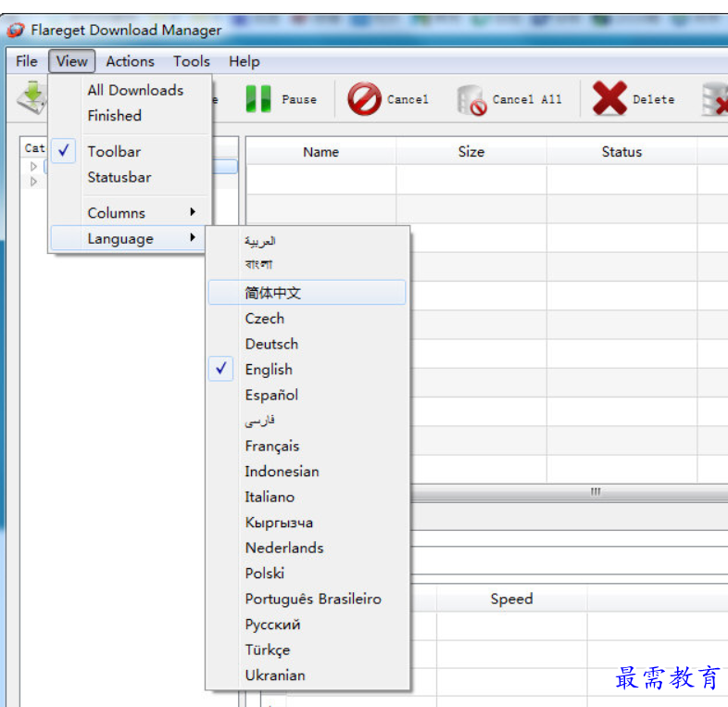Sort by the Name column header
This screenshot has height=707, width=728.
tap(320, 152)
